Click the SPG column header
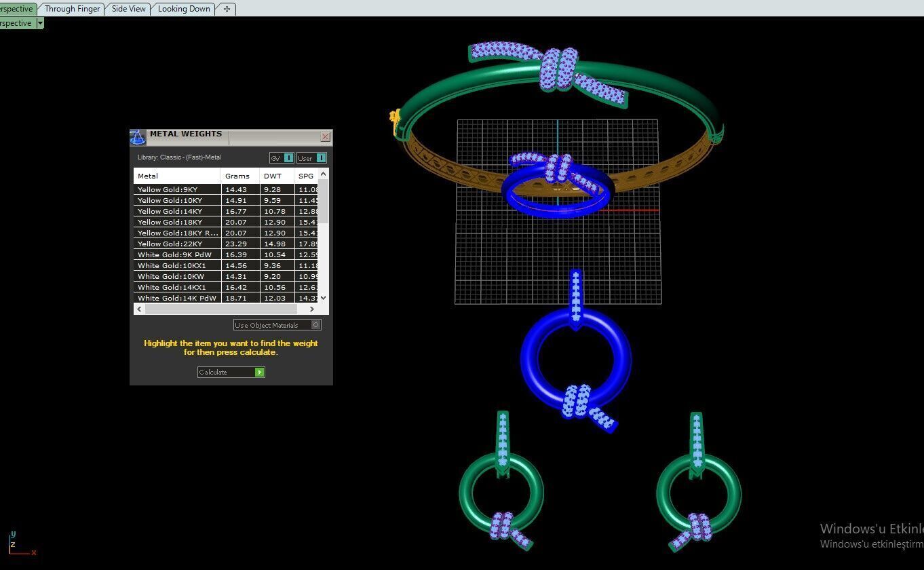Viewport: 924px width, 570px height. coord(307,176)
